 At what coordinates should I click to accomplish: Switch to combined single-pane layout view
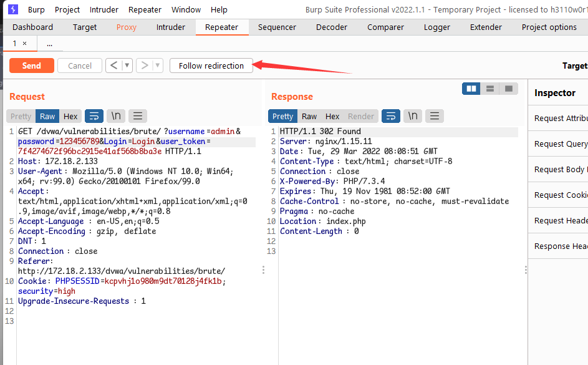point(509,89)
